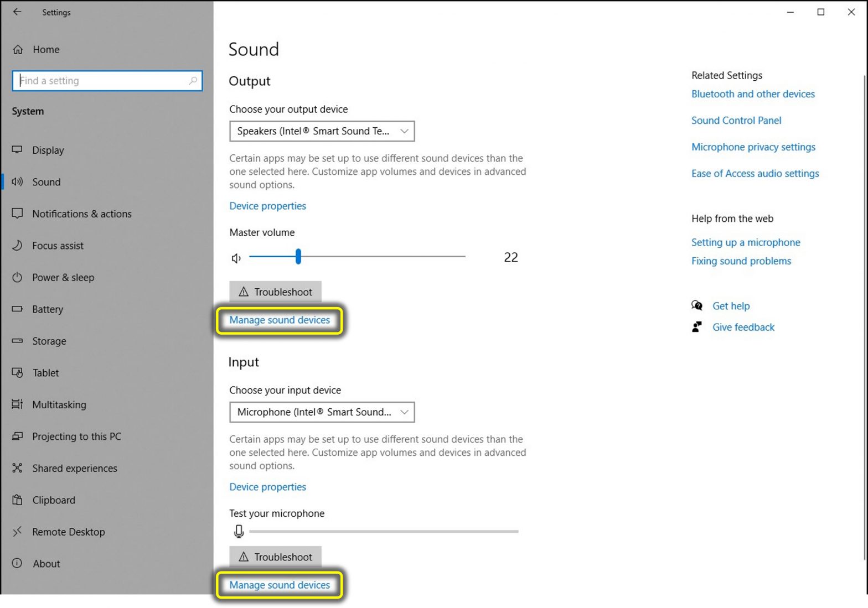868x608 pixels.
Task: Click the Home icon in sidebar
Action: click(x=18, y=50)
